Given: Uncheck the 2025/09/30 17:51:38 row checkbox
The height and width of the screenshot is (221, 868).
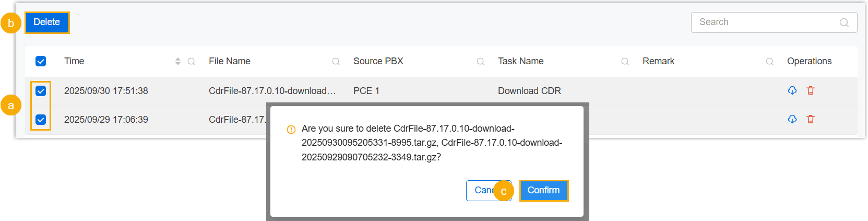Looking at the screenshot, I should click(41, 91).
